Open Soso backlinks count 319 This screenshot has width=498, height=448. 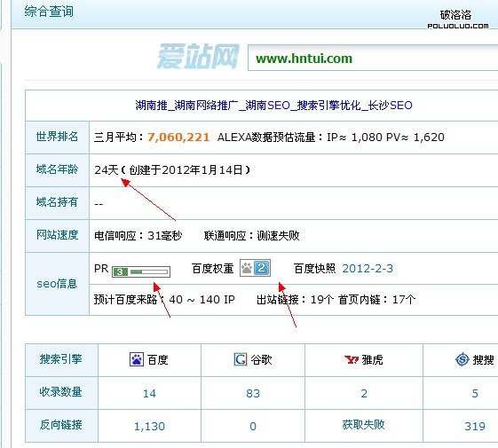pyautogui.click(x=475, y=426)
